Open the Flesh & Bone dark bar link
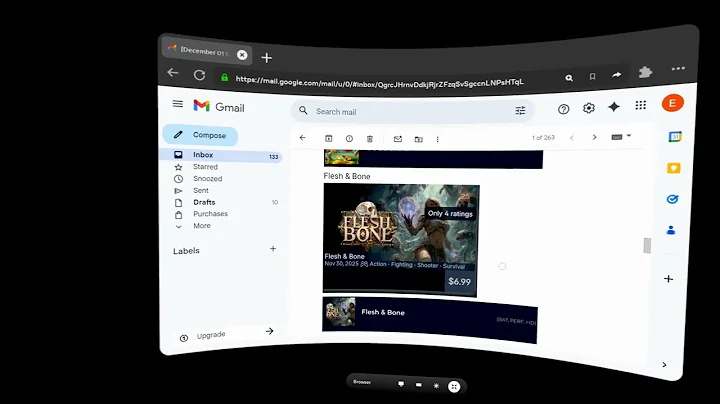 point(430,320)
